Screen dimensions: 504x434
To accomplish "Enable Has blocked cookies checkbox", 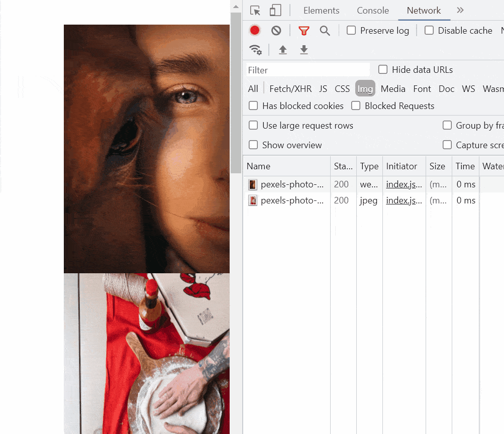I will [x=253, y=105].
